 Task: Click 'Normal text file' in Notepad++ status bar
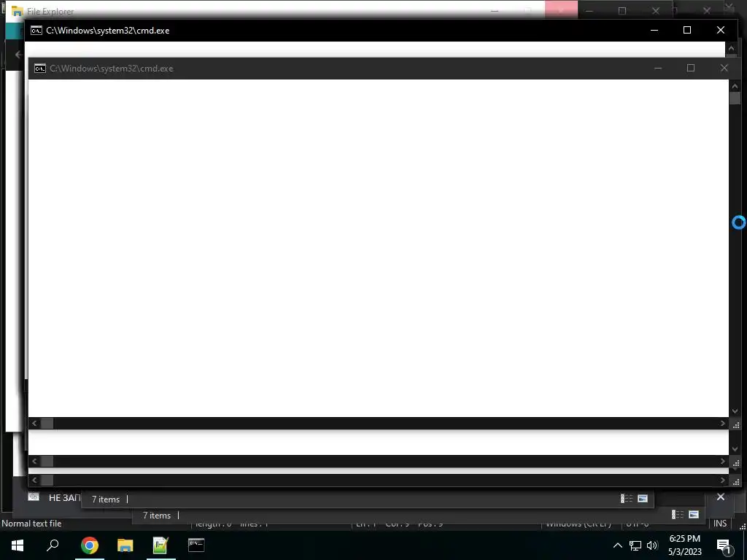point(31,524)
